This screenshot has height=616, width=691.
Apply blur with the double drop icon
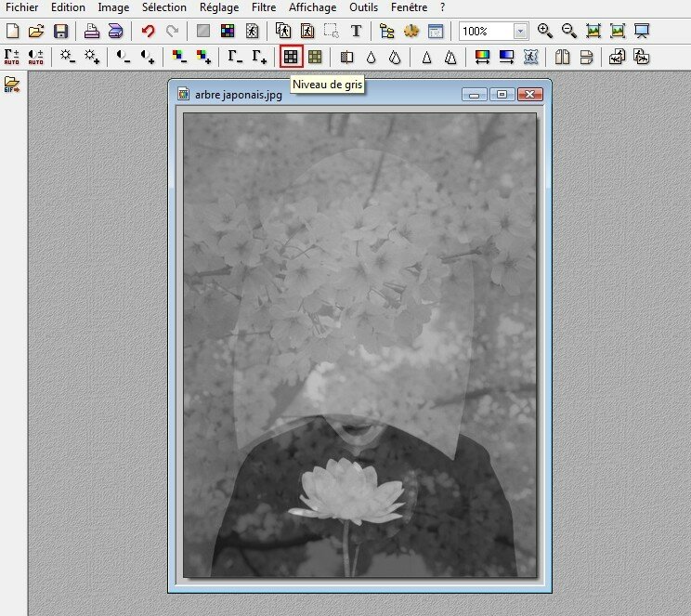click(x=395, y=57)
